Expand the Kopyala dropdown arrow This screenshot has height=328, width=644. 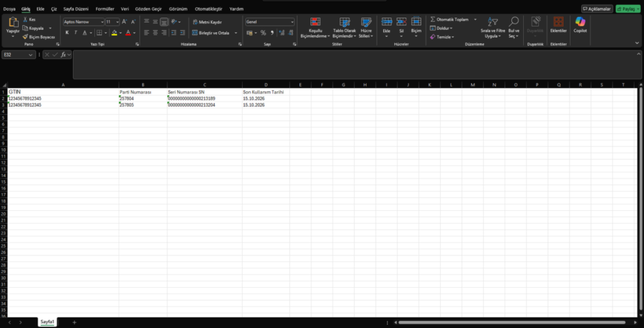[x=50, y=28]
